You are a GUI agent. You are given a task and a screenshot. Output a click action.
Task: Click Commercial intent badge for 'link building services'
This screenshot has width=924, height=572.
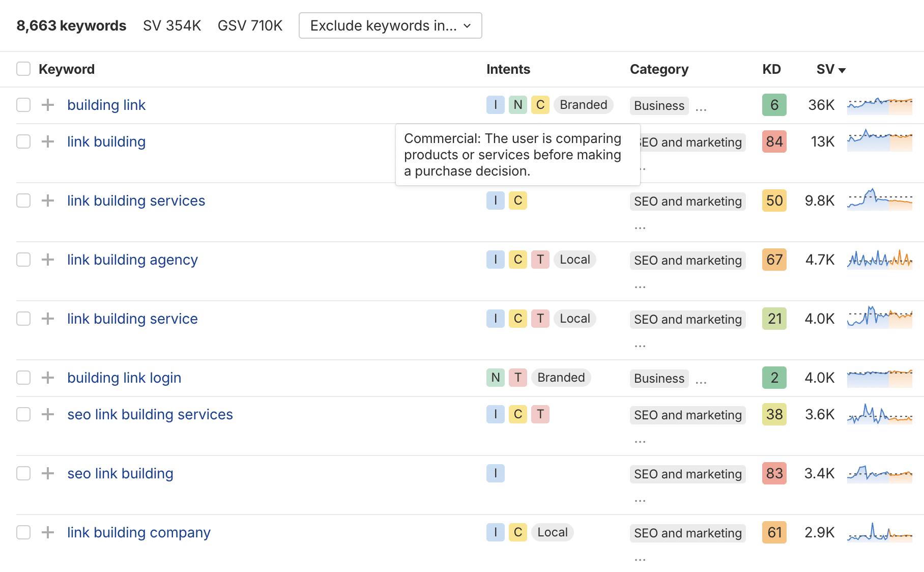[x=518, y=201]
